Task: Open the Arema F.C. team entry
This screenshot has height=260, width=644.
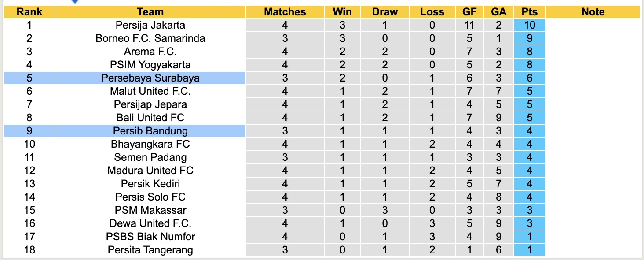Action: [150, 52]
